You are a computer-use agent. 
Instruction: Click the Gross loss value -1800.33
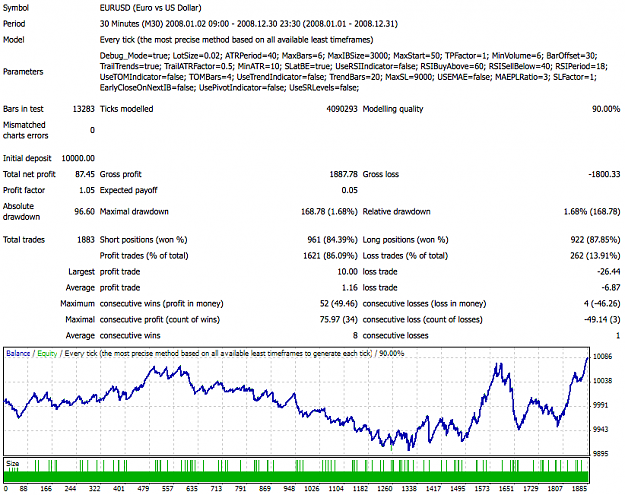(604, 175)
